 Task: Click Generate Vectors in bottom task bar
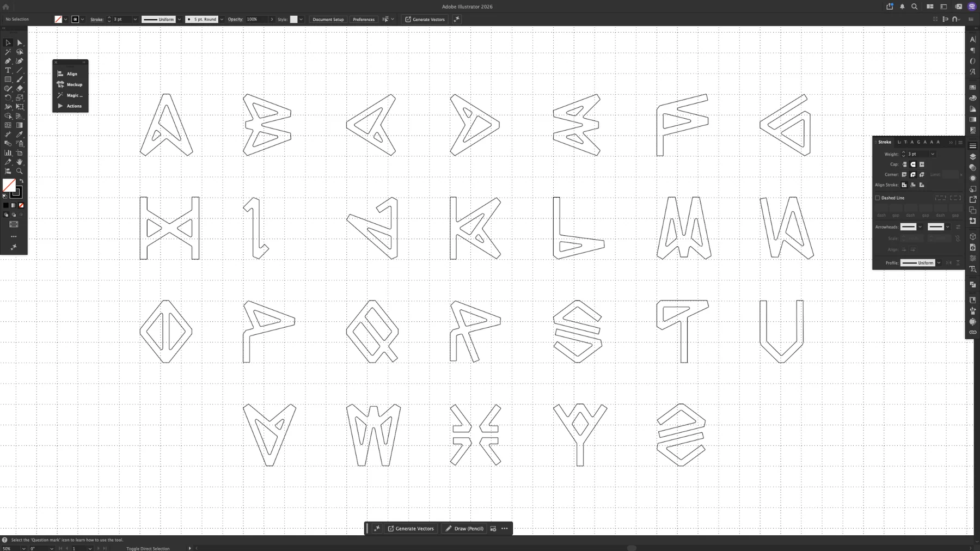411,529
